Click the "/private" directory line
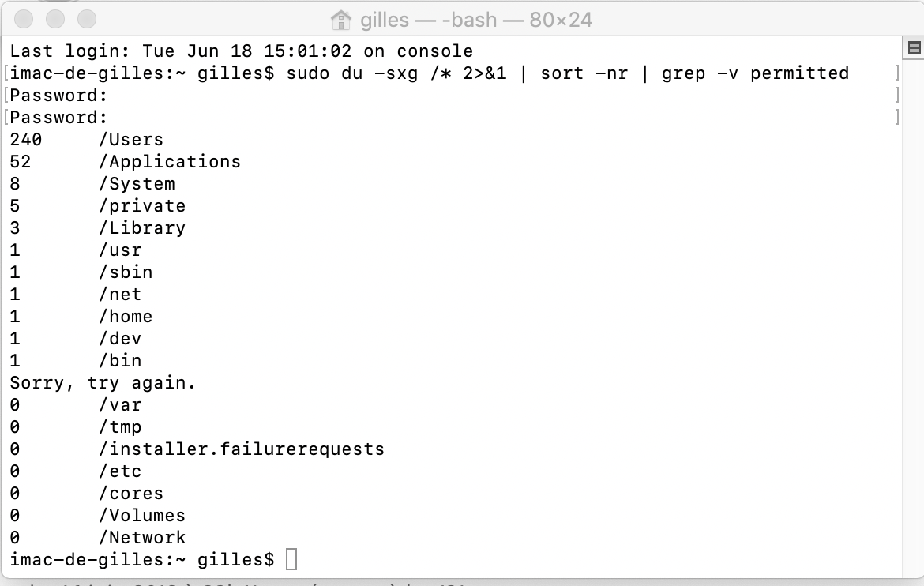The image size is (924, 586). tap(142, 206)
